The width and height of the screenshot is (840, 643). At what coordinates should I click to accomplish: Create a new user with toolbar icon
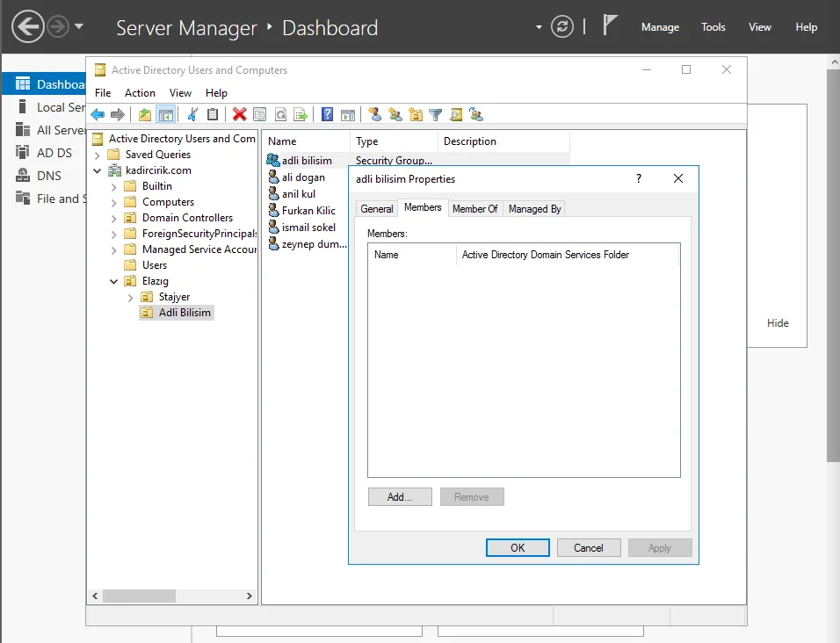coord(375,114)
